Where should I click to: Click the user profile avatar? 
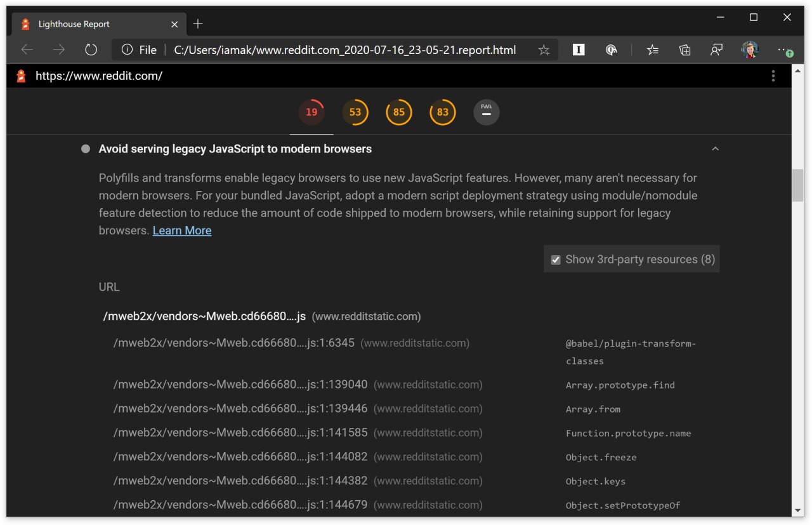[750, 50]
